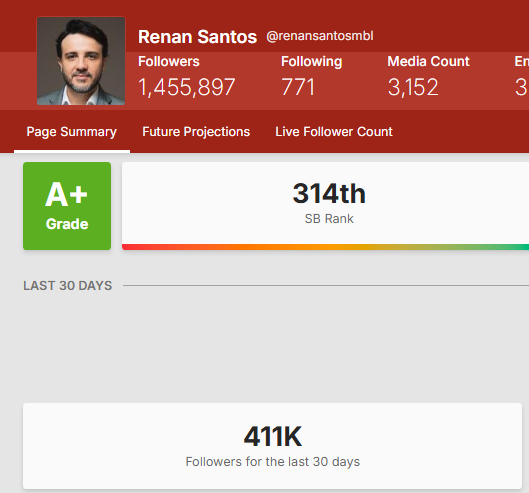
Task: Click the 314th SB Rank value
Action: (x=329, y=193)
